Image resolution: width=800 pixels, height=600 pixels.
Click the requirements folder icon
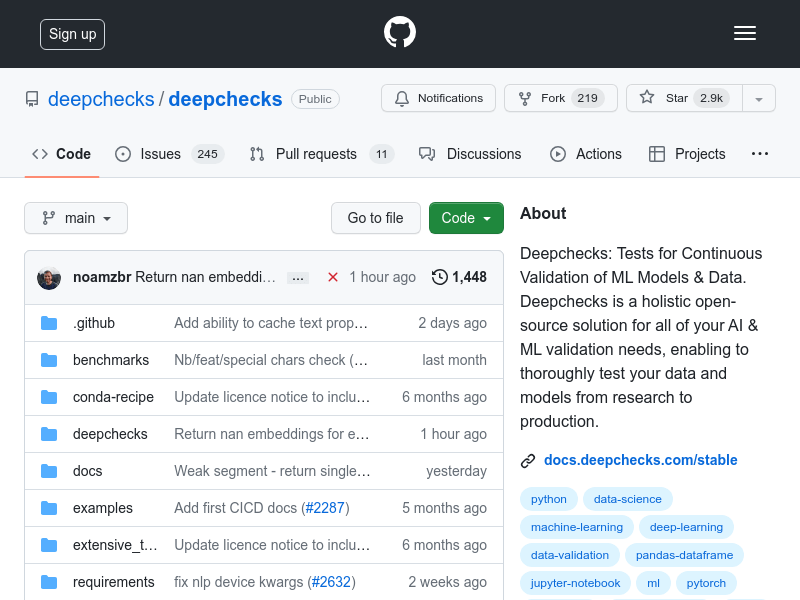click(49, 582)
